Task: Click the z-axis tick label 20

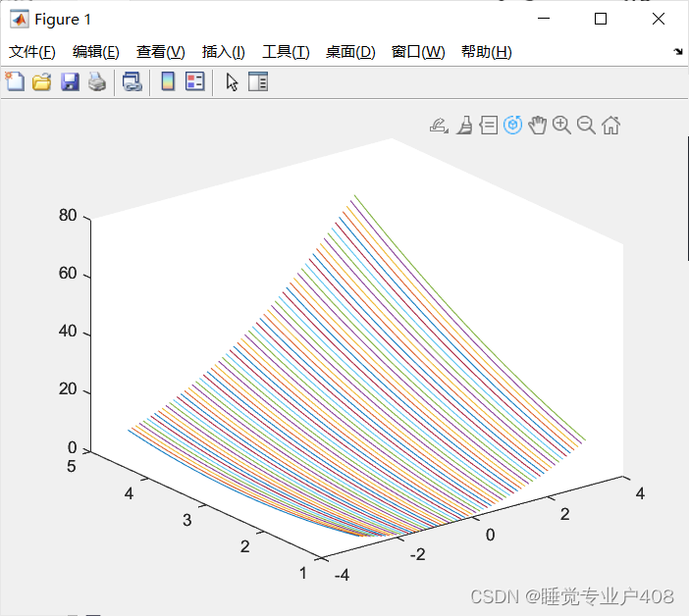Action: [68, 389]
